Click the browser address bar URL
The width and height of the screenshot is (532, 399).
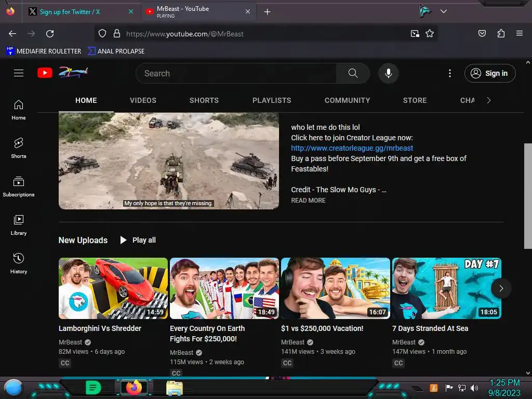pyautogui.click(x=184, y=34)
